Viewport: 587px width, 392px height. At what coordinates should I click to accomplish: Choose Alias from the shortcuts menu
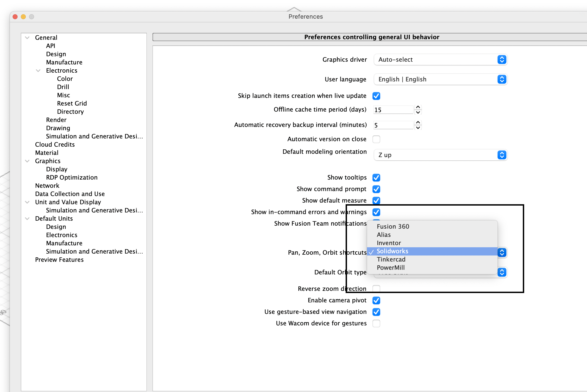pyautogui.click(x=432, y=235)
